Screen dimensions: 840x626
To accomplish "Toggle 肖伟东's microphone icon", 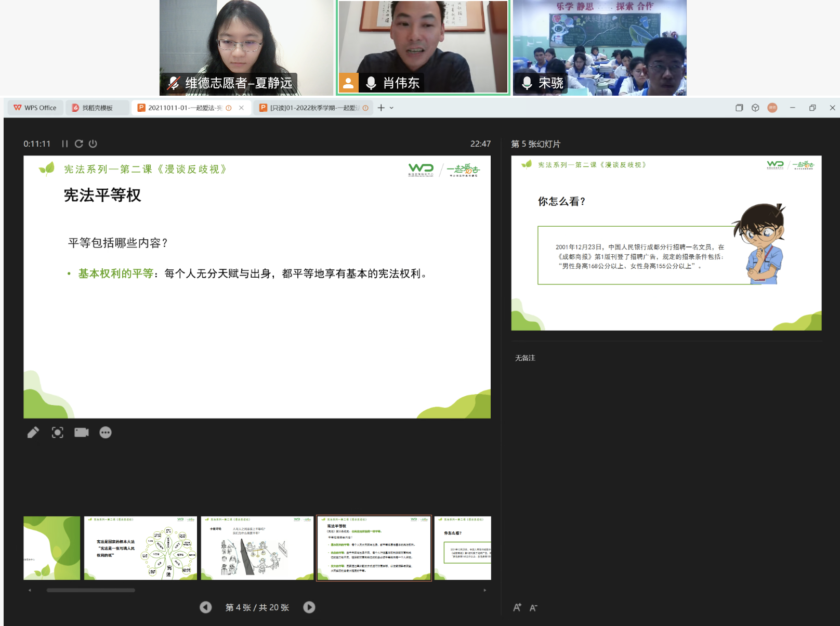I will point(371,83).
